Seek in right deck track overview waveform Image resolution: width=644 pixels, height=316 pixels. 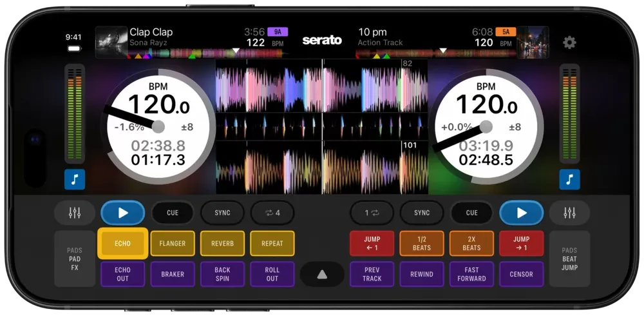coord(436,53)
